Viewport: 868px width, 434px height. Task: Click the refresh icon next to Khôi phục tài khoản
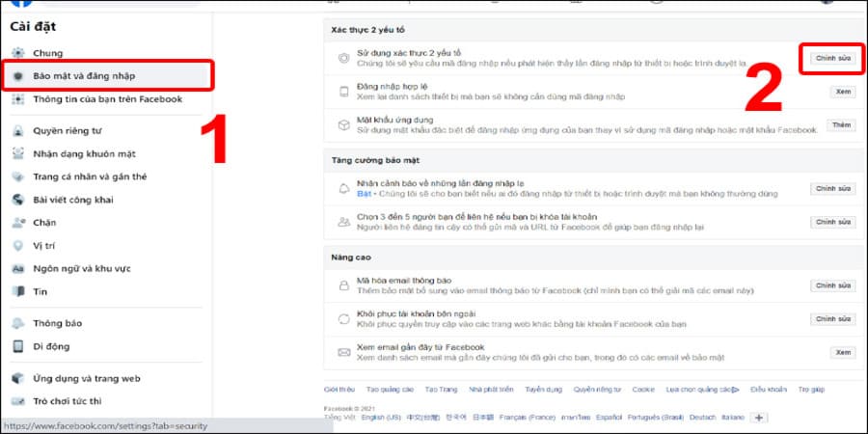(343, 319)
